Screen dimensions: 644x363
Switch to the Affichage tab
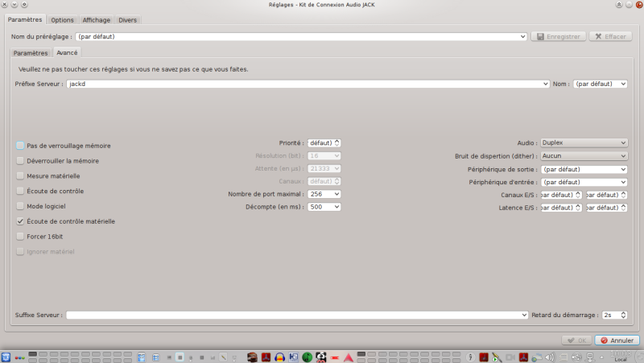[96, 19]
